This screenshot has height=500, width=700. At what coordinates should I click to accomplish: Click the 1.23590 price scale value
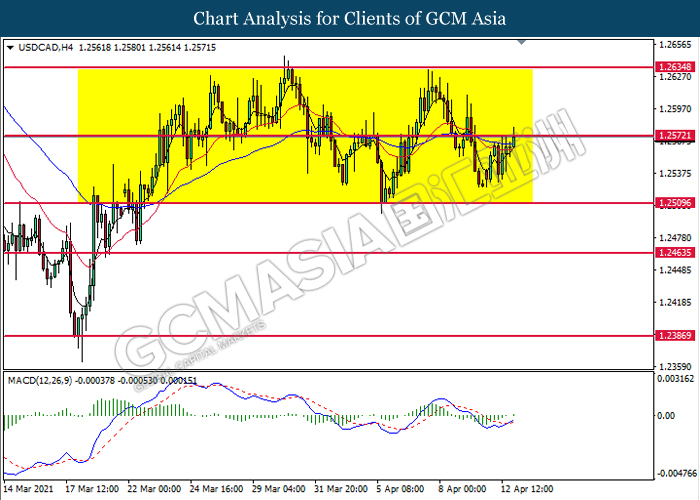pyautogui.click(x=675, y=367)
